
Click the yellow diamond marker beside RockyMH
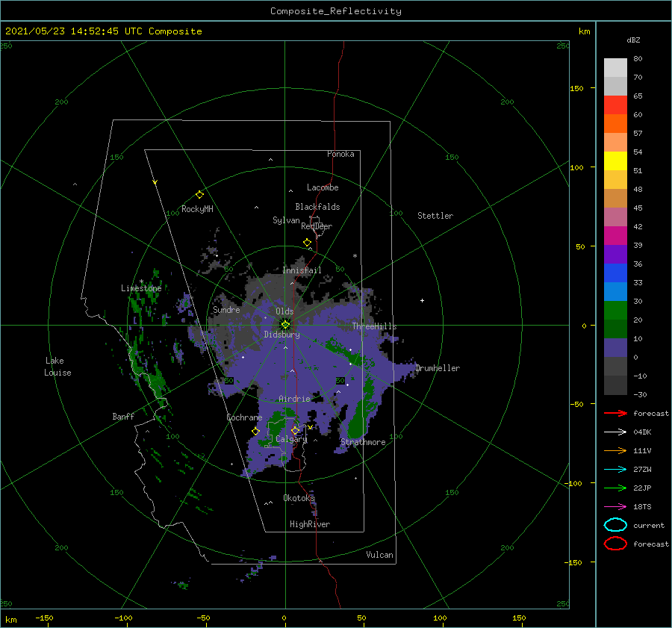(x=199, y=195)
